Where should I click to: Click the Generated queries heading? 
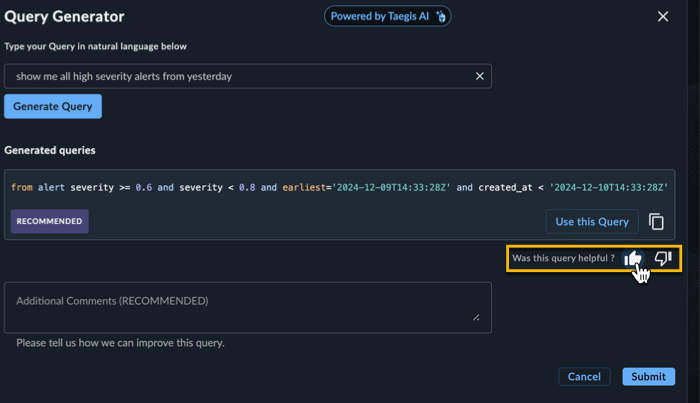coord(50,150)
